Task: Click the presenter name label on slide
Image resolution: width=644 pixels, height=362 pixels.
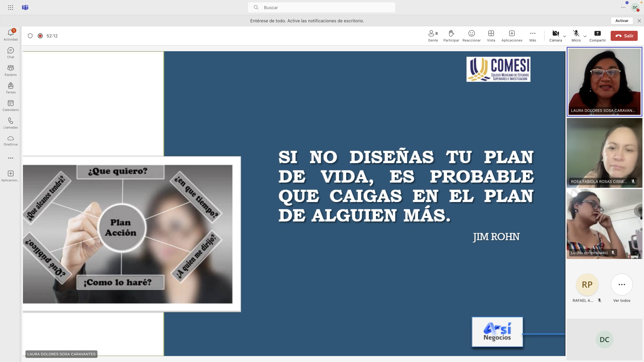Action: [x=61, y=354]
